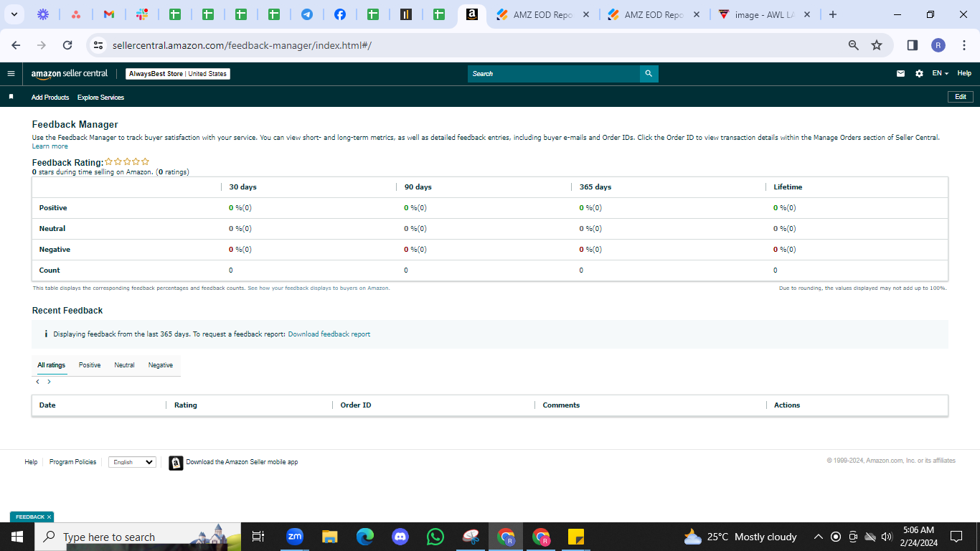Click the Amazon Seller Central logo
This screenshot has width=980, height=551.
pos(70,73)
